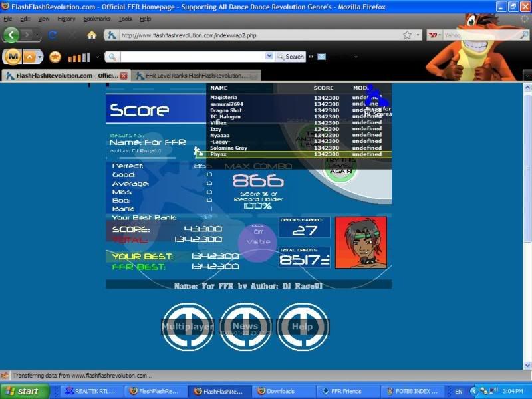Click the mail envelope toolbar icon
Screen dimensions: 532x399
(322, 57)
